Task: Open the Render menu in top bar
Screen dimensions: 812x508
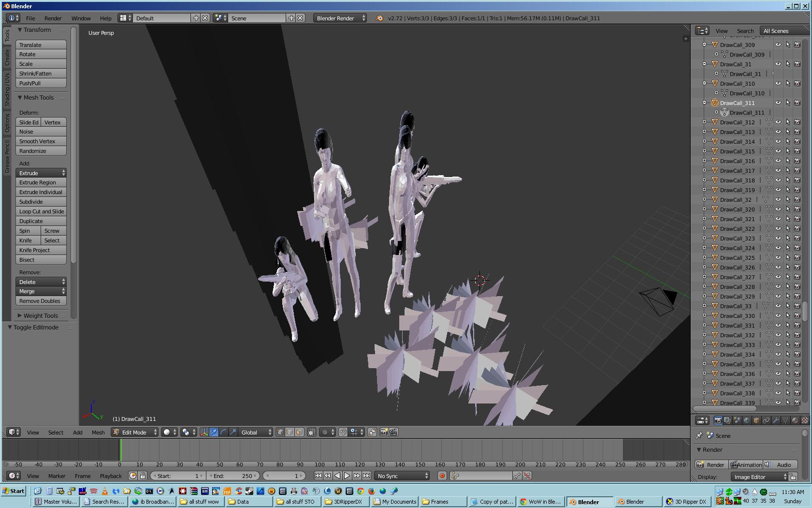Action: pyautogui.click(x=53, y=18)
